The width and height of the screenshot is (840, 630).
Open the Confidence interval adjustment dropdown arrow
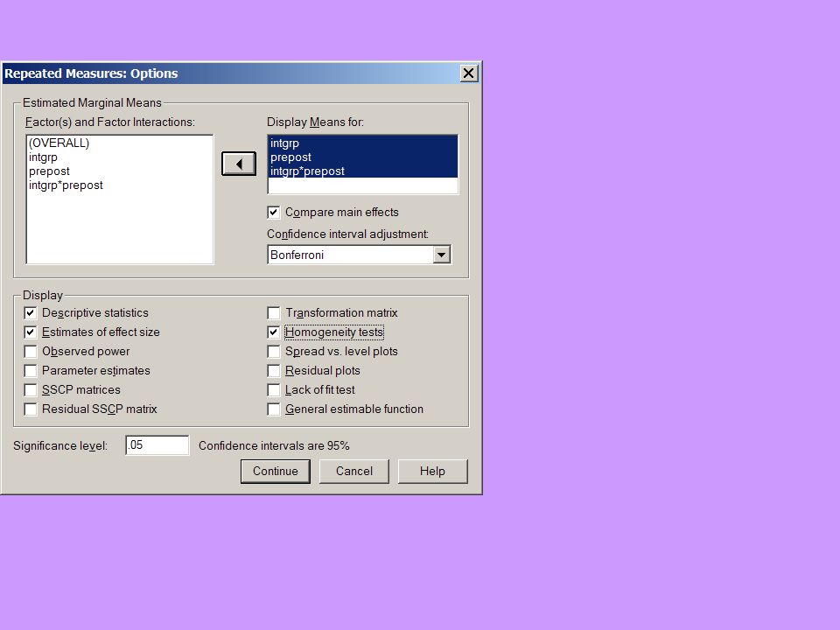click(x=441, y=255)
